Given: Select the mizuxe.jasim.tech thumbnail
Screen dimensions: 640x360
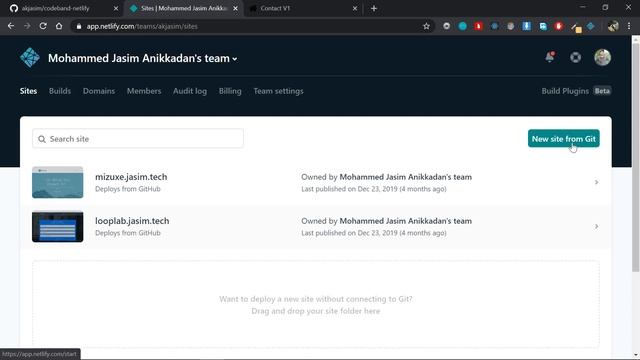Looking at the screenshot, I should point(58,182).
